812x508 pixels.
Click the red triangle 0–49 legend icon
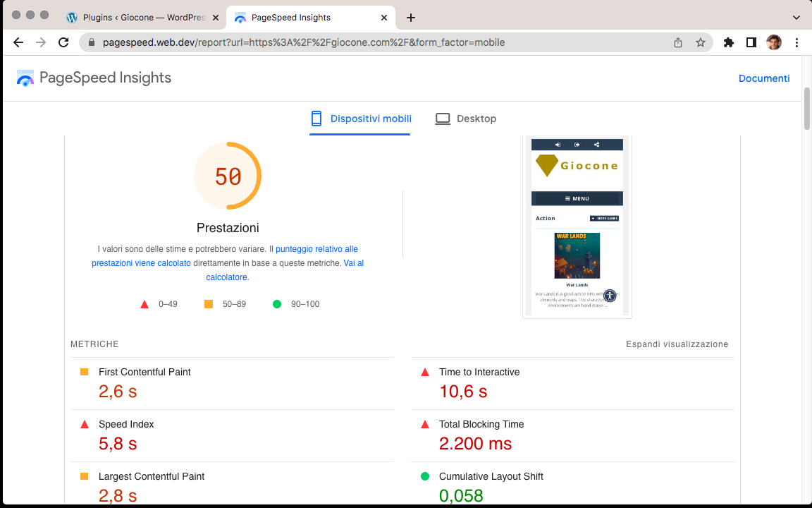[144, 304]
